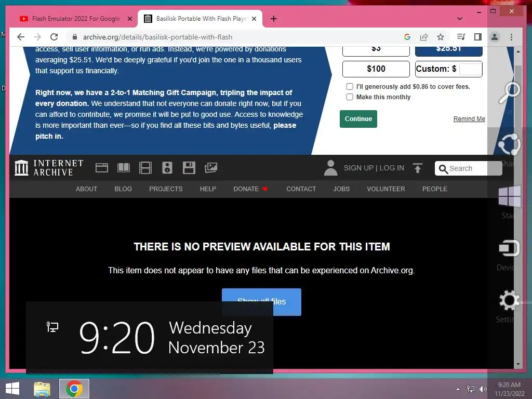
Task: Click the scroll-down arrow of the page scrollbar
Action: [x=518, y=364]
